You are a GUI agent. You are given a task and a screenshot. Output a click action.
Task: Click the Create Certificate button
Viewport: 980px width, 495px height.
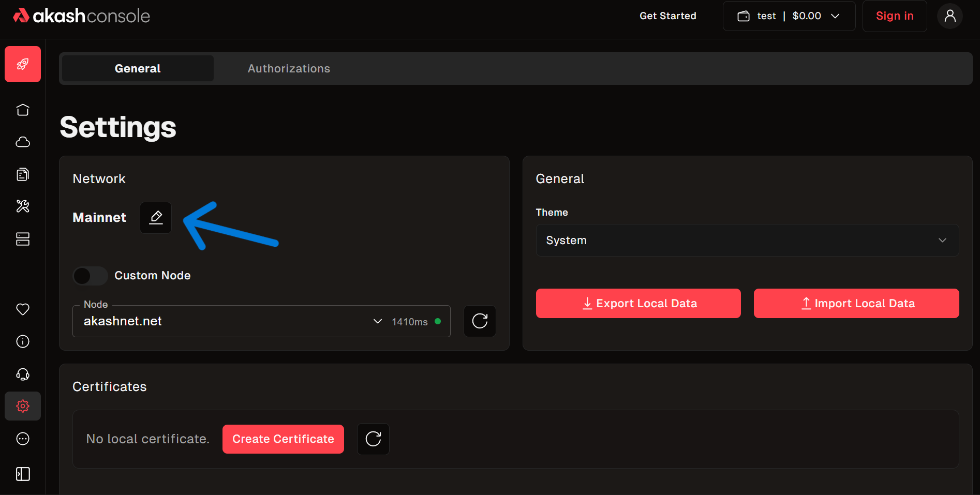click(283, 439)
